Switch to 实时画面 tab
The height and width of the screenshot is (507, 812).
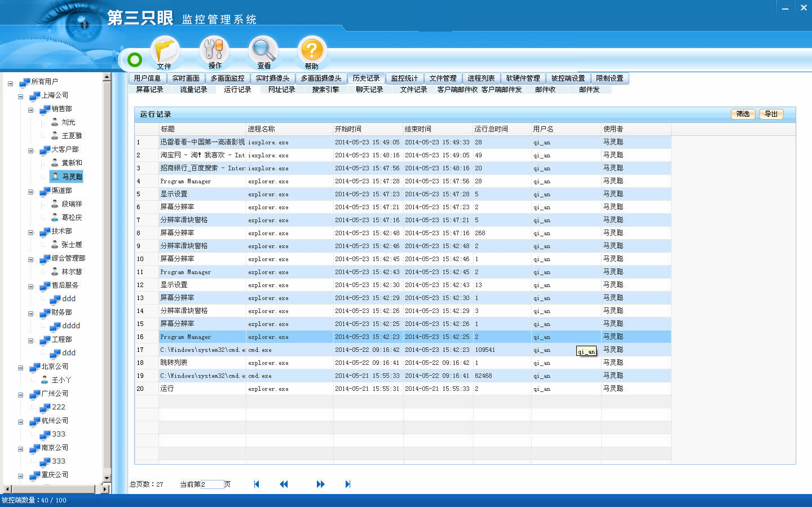click(186, 78)
